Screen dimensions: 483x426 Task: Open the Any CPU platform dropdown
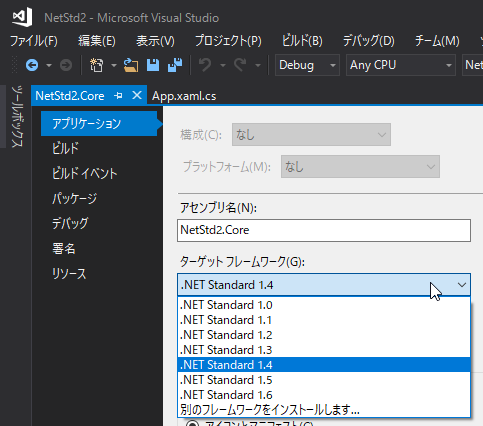pyautogui.click(x=401, y=65)
